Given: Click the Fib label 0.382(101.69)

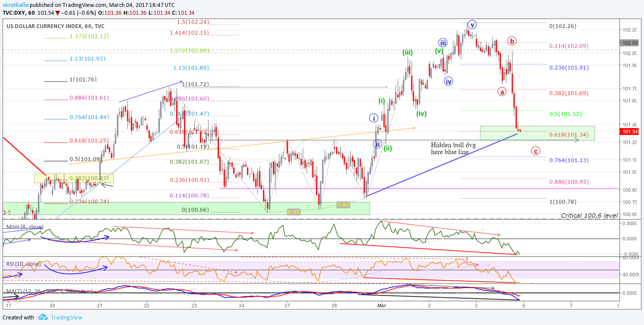Looking at the screenshot, I should pos(568,93).
